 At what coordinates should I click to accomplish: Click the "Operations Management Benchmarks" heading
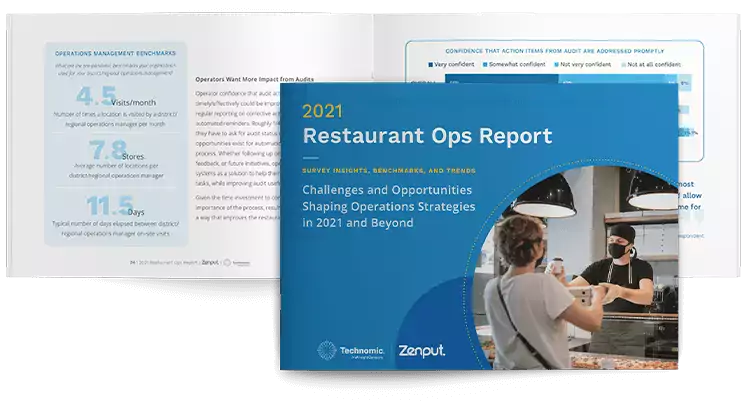click(x=115, y=53)
